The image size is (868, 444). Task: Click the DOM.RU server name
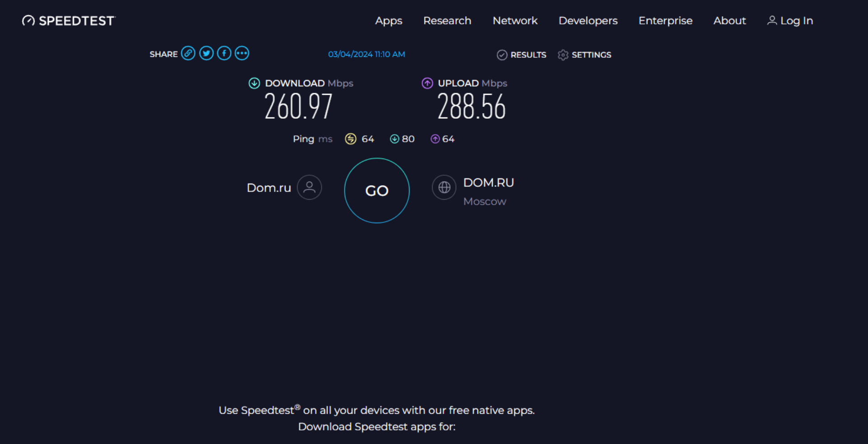(x=489, y=182)
